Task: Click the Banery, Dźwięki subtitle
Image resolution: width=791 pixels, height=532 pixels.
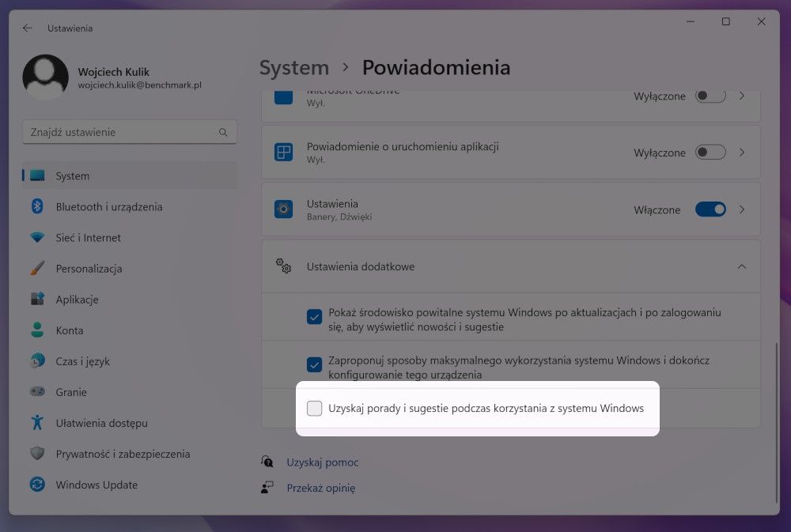Action: [339, 217]
